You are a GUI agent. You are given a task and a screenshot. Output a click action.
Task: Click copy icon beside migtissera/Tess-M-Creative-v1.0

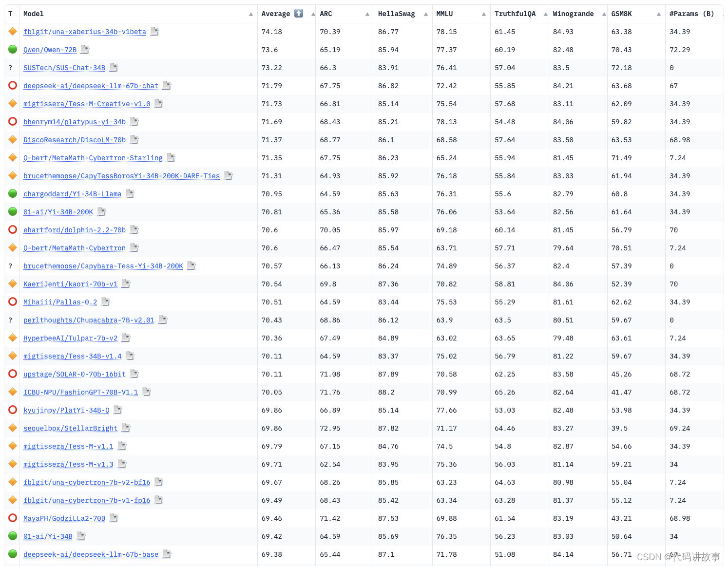(x=159, y=104)
